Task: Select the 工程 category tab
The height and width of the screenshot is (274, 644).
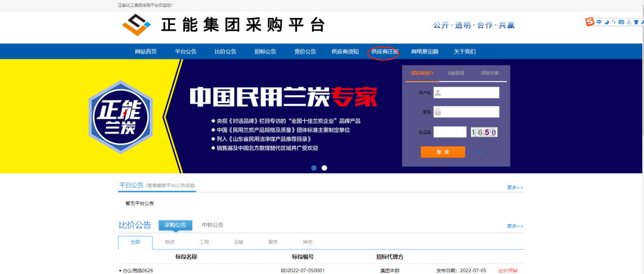Action: [204, 242]
